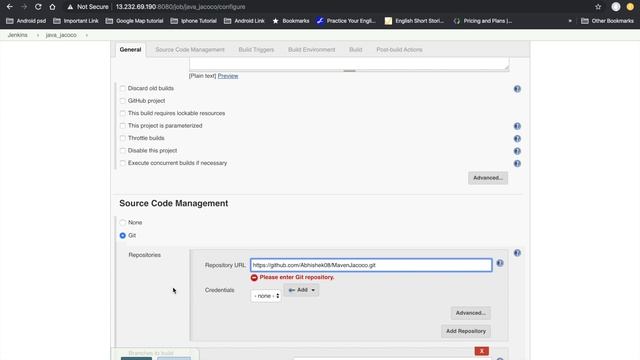Click the description text area

349,63
